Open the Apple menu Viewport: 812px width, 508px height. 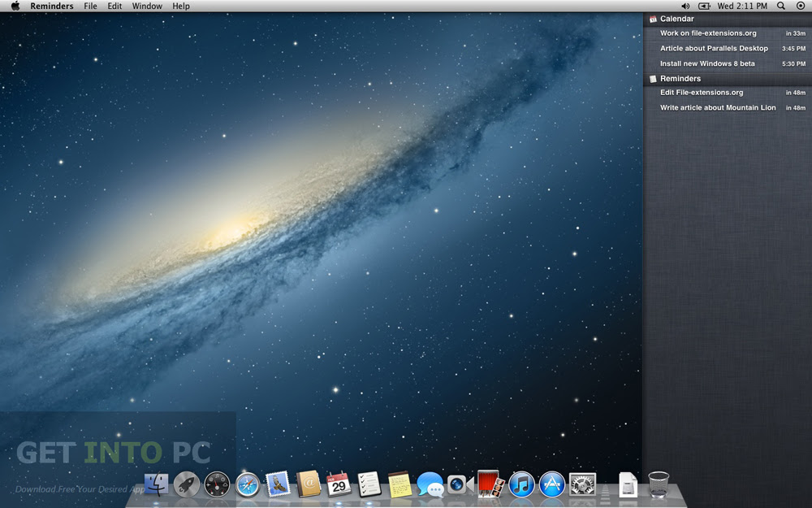click(x=15, y=6)
